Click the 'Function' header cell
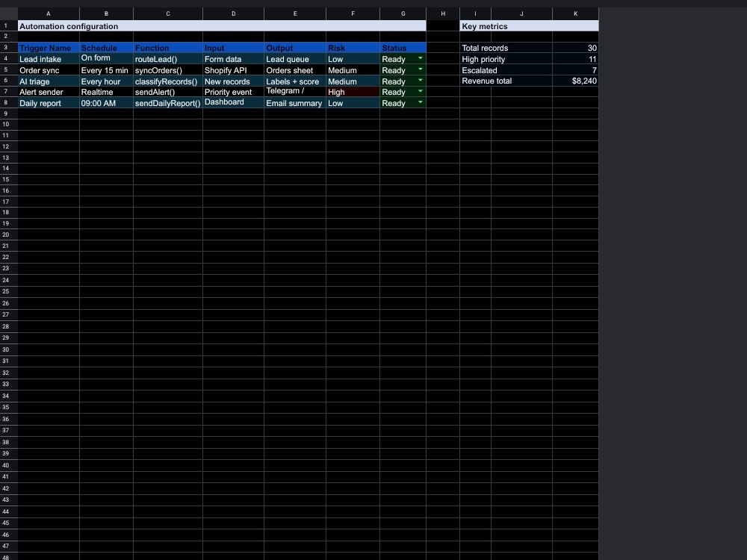 (x=168, y=48)
